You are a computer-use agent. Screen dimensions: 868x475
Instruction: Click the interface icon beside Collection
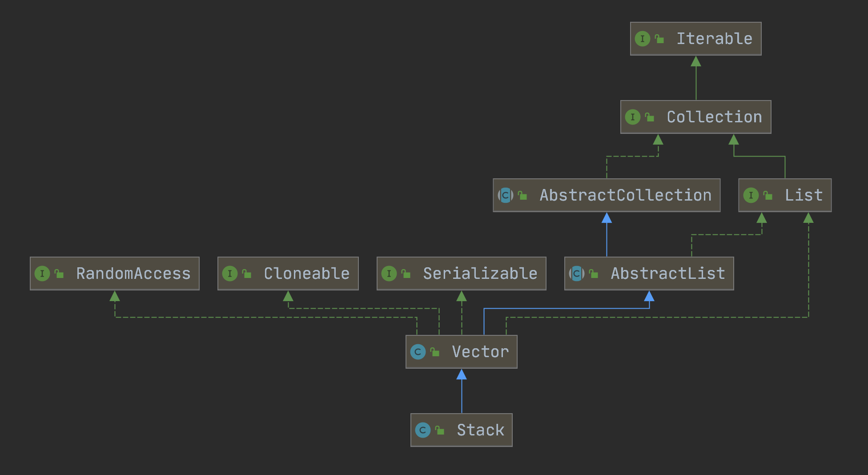tap(632, 117)
